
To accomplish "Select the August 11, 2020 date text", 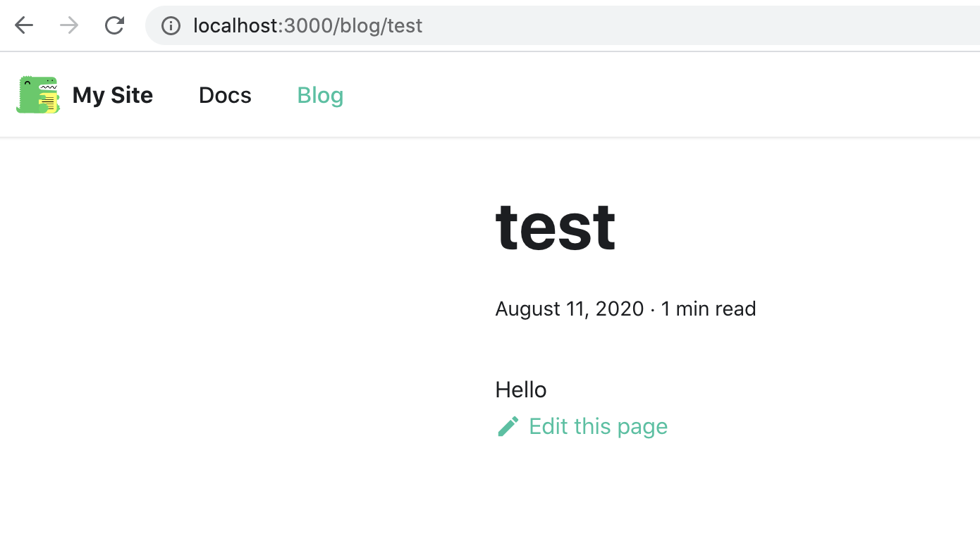I will [568, 309].
